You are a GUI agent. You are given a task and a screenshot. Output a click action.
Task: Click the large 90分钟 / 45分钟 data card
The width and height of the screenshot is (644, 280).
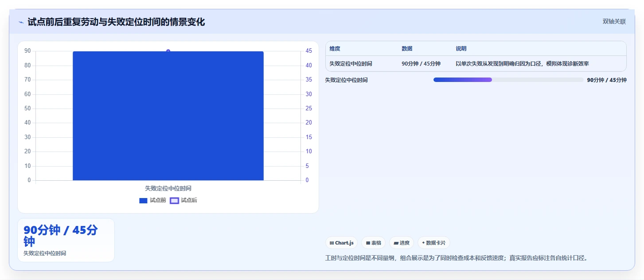click(66, 240)
